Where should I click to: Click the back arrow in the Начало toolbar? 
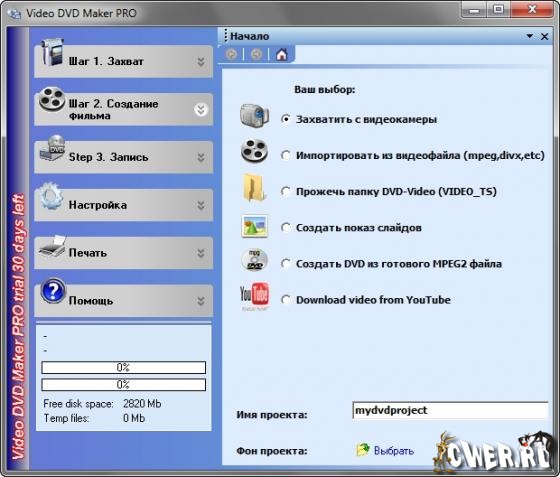click(x=231, y=55)
